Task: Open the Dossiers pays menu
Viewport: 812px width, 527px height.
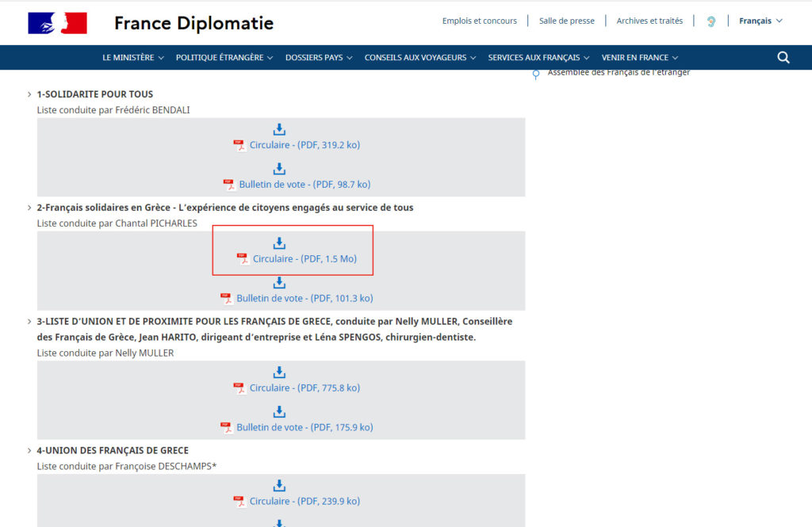Action: tap(319, 58)
